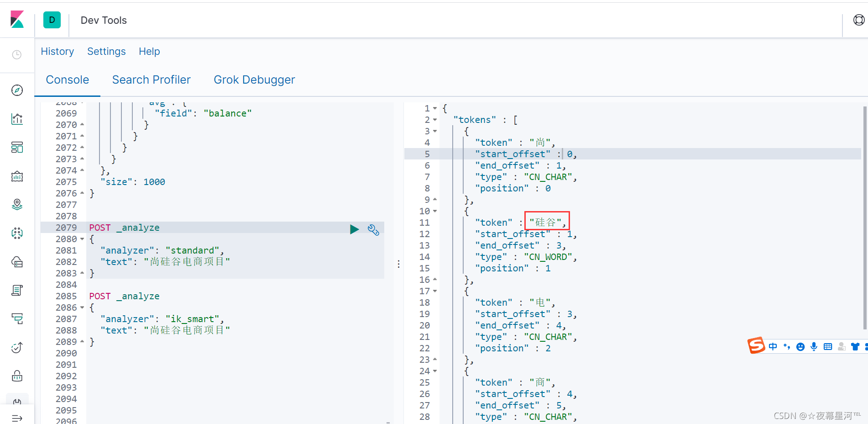Open the Recently viewed clock icon
The width and height of the screenshot is (868, 424).
point(17,55)
